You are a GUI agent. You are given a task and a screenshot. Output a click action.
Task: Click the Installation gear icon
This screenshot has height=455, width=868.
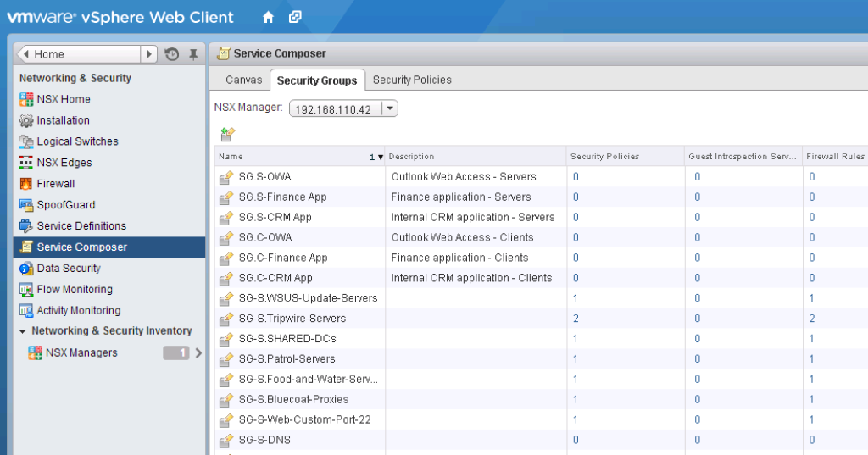[26, 120]
